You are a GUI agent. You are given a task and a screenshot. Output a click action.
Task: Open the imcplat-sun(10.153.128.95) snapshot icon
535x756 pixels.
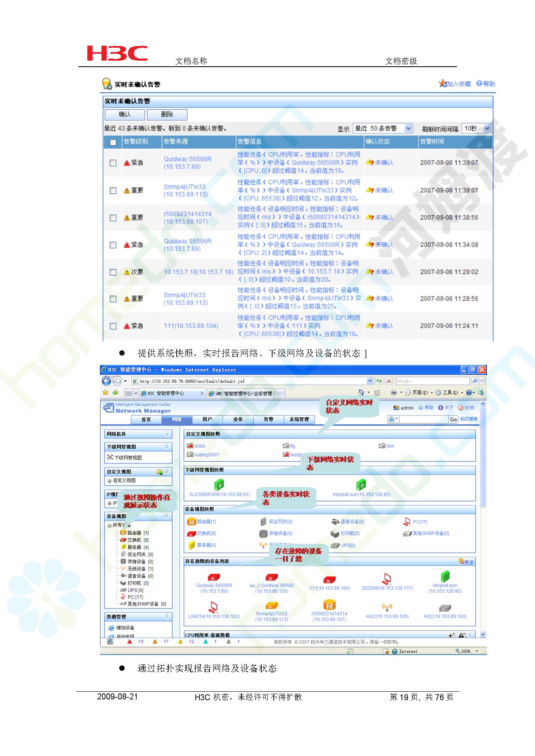click(361, 484)
